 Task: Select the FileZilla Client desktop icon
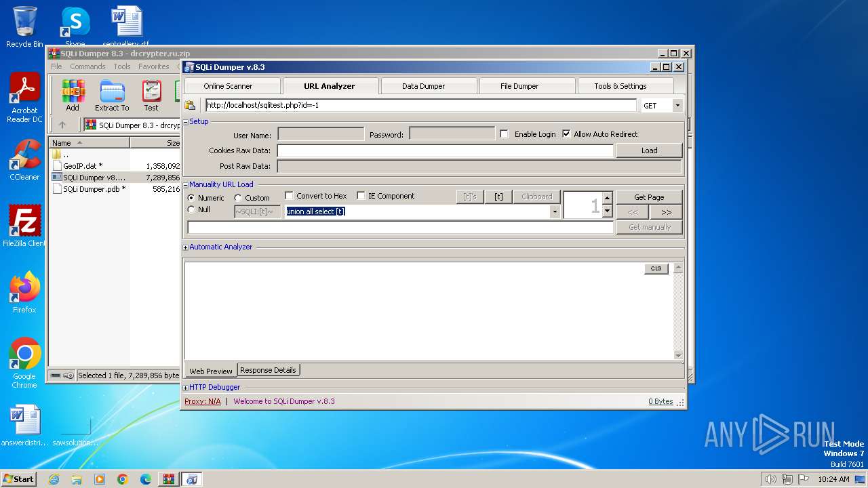[x=24, y=226]
